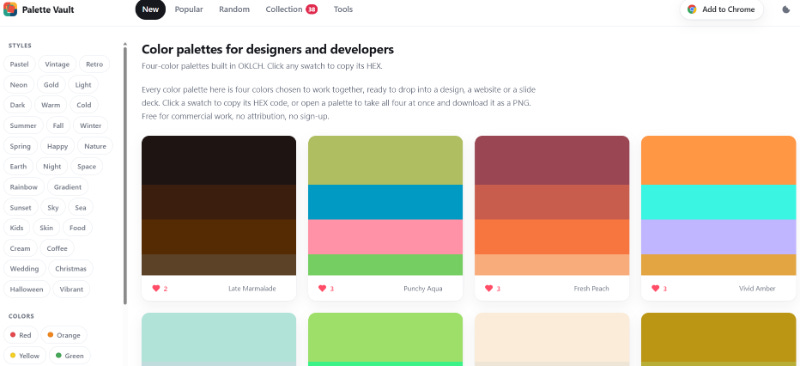Like the Fresh Peach palette heart
This screenshot has height=366, width=800.
click(x=489, y=288)
